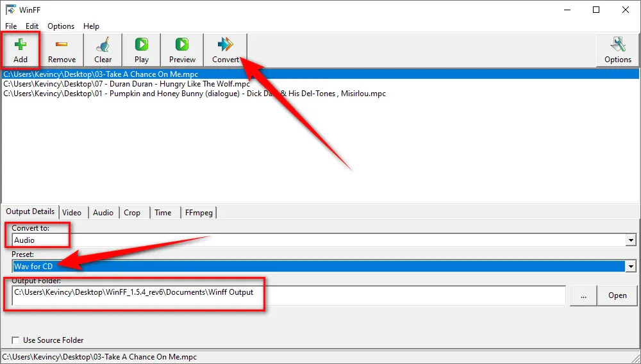641x364 pixels.
Task: Open the Edit menu
Action: (32, 26)
